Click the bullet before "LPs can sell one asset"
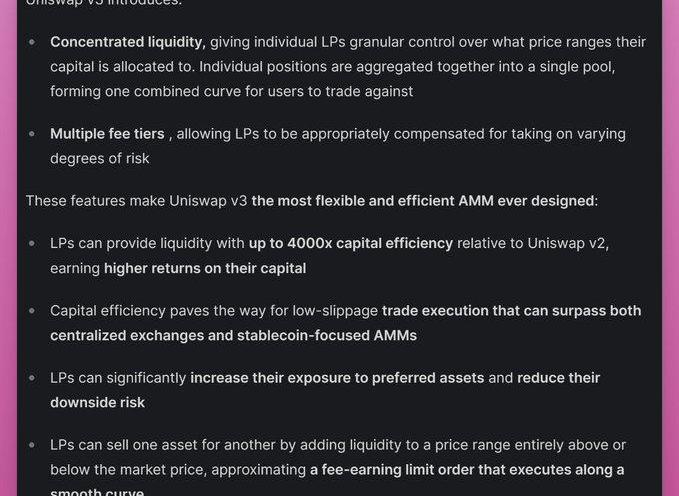The height and width of the screenshot is (496, 679). pos(32,445)
